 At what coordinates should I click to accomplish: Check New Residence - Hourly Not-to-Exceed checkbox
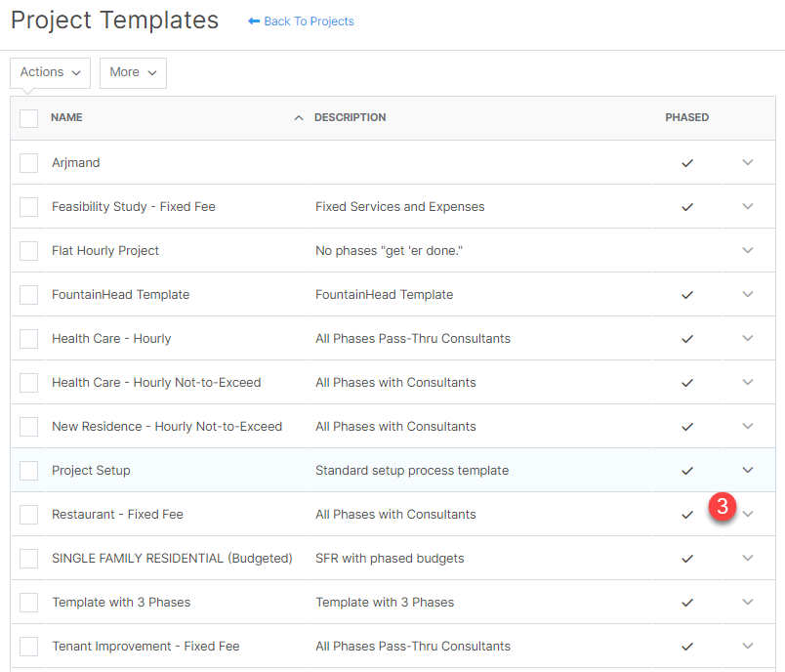click(x=28, y=427)
